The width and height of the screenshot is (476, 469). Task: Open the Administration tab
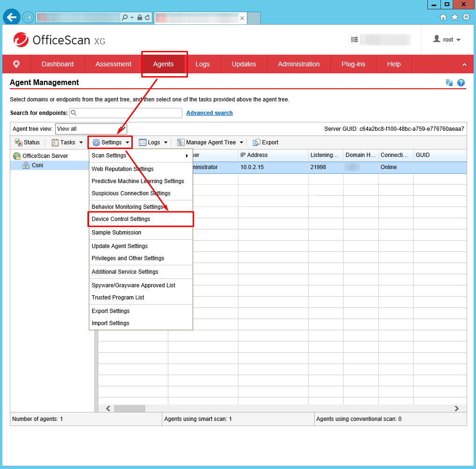[x=299, y=64]
